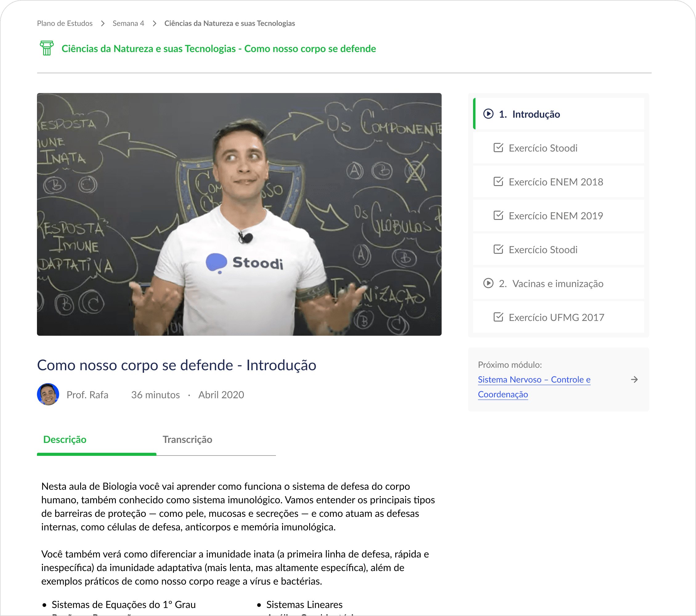The height and width of the screenshot is (616, 696).
Task: Click the breadcrumb chevron after Semana 4
Action: (x=154, y=23)
